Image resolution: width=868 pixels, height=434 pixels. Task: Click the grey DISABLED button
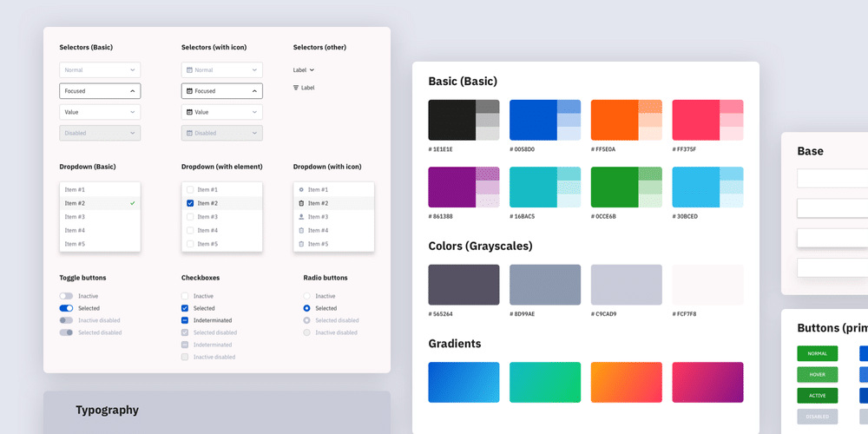[818, 417]
